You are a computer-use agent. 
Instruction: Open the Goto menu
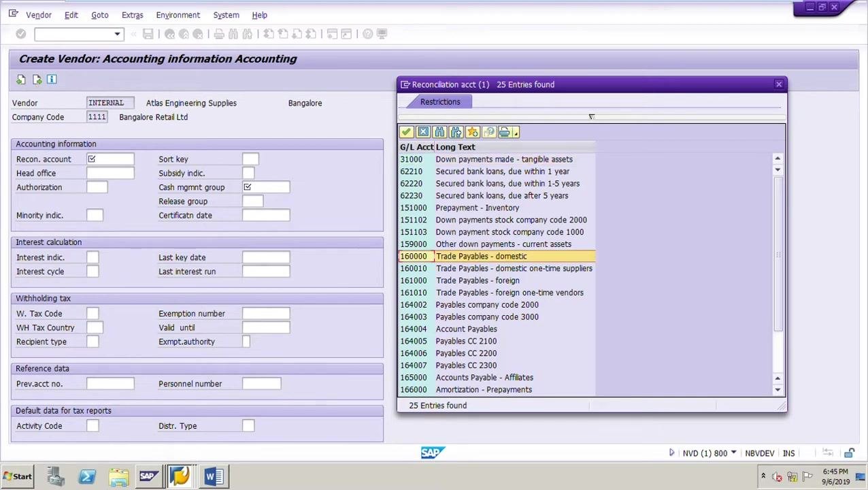pos(99,15)
